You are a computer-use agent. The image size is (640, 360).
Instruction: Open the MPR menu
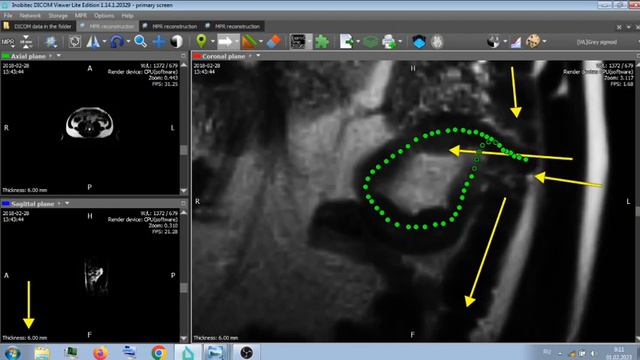pyautogui.click(x=80, y=16)
